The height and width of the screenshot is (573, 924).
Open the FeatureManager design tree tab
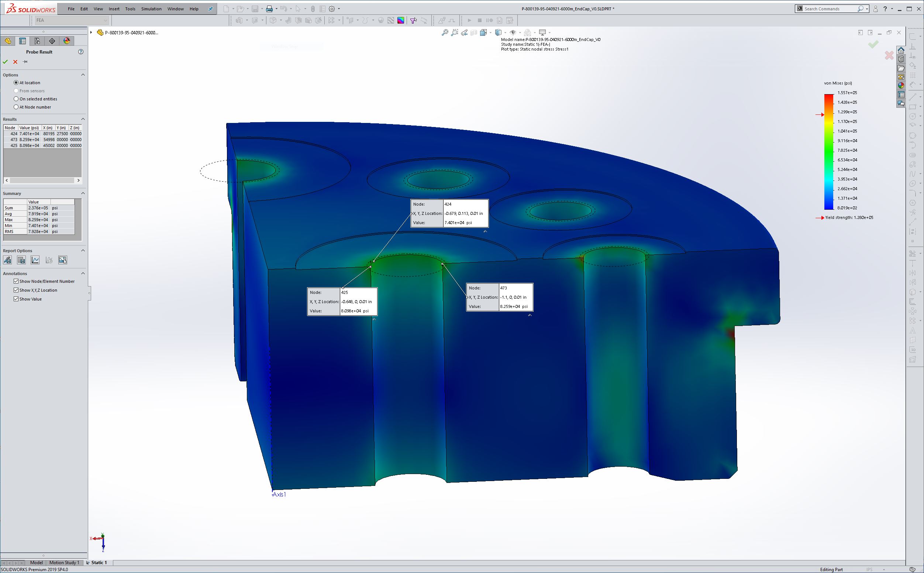click(x=8, y=41)
